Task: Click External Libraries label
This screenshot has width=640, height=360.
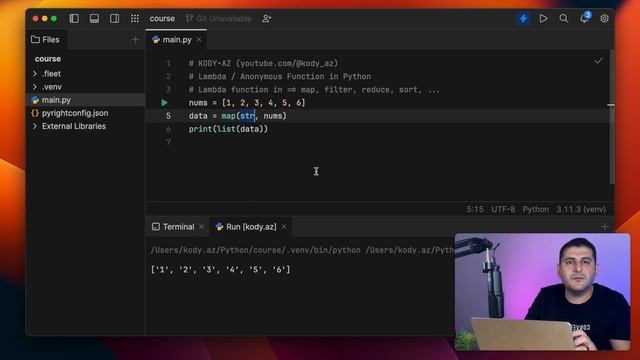Action: 74,126
